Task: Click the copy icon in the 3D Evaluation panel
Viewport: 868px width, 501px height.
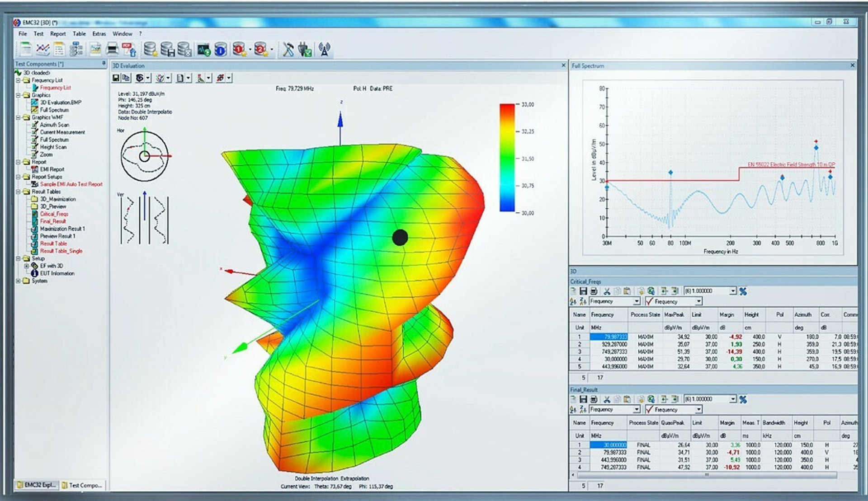Action: (126, 78)
